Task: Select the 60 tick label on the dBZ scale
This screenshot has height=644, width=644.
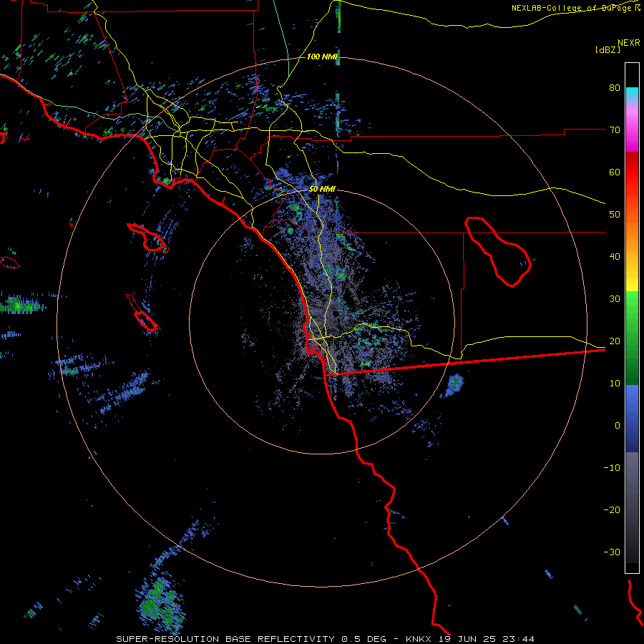Action: pyautogui.click(x=615, y=172)
